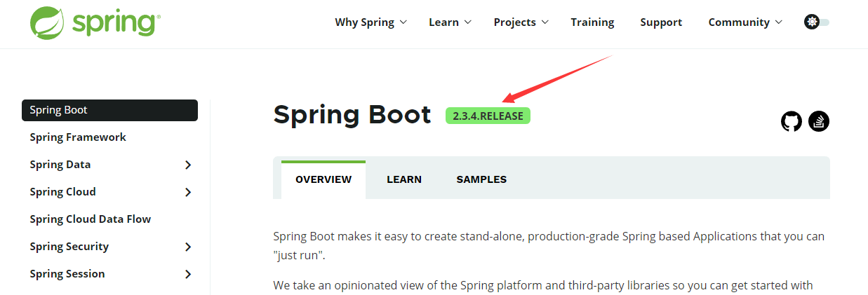Open Spring Session project link
This screenshot has height=295, width=868.
click(x=67, y=274)
